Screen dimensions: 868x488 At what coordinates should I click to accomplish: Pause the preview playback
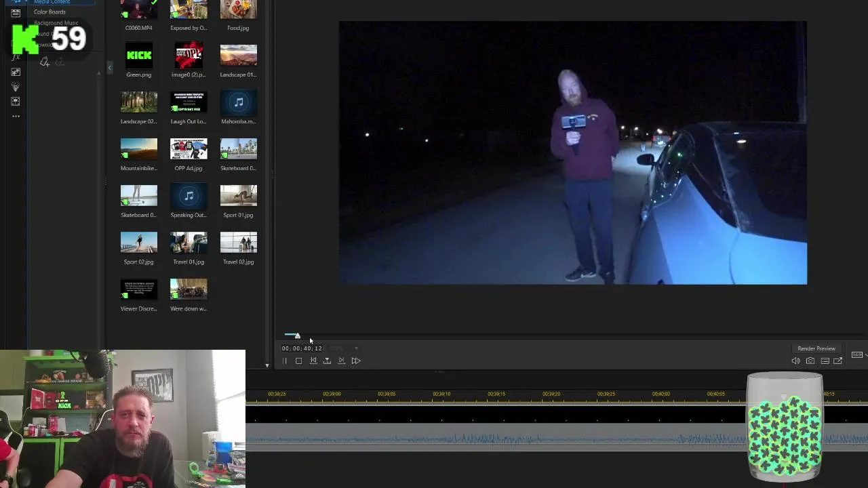(285, 361)
